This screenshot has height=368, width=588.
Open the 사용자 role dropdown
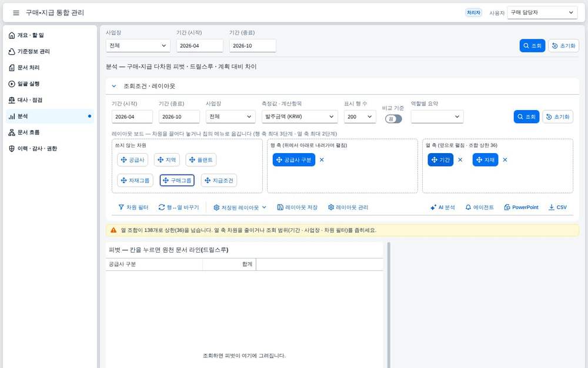542,12
